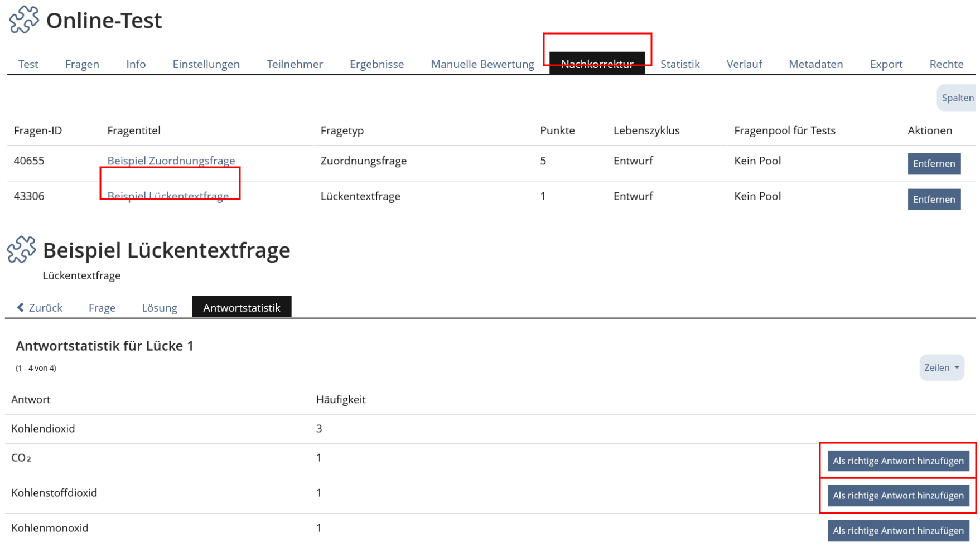The image size is (980, 552).
Task: Switch to the Nachkorrektur tab
Action: pos(597,64)
